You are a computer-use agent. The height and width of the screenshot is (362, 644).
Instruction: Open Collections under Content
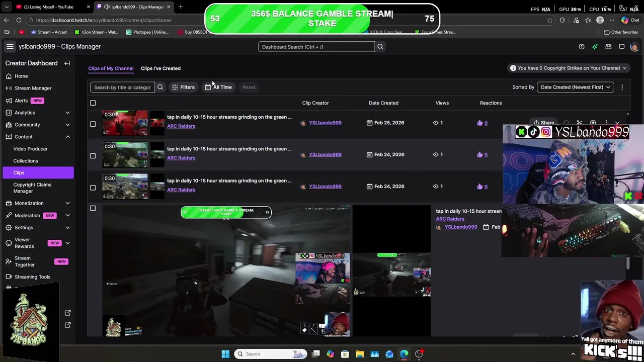pyautogui.click(x=26, y=161)
